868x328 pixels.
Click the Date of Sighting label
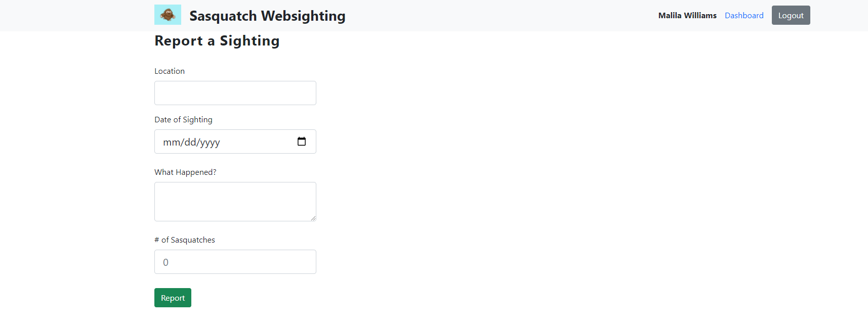pyautogui.click(x=183, y=119)
